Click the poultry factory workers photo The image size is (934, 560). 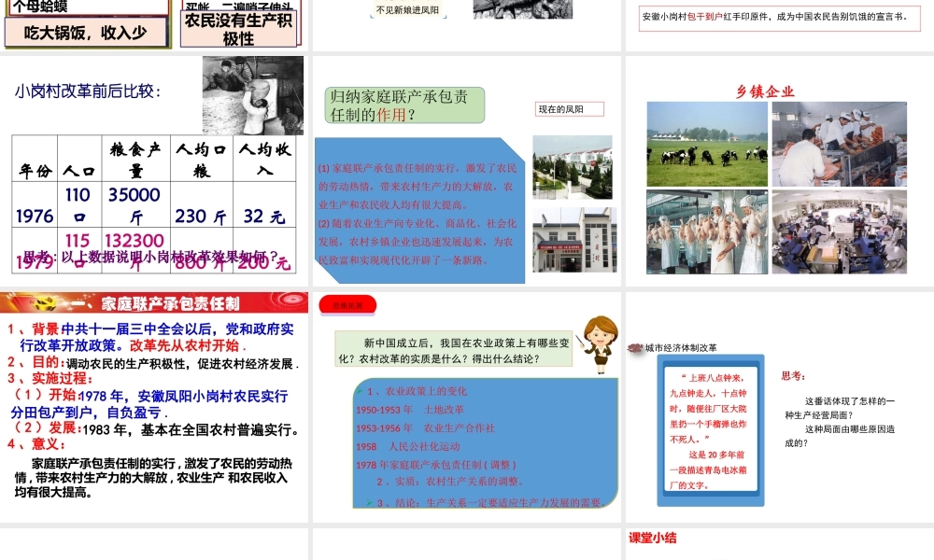pos(707,232)
